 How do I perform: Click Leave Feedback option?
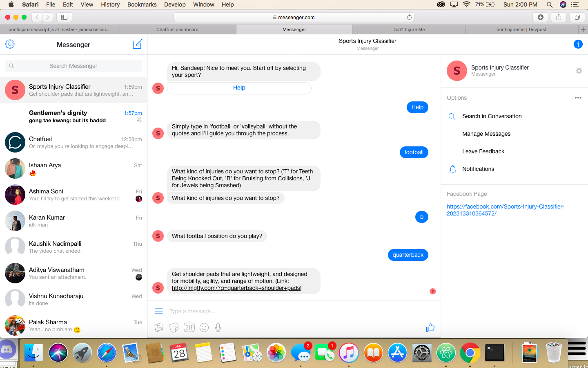click(x=483, y=151)
